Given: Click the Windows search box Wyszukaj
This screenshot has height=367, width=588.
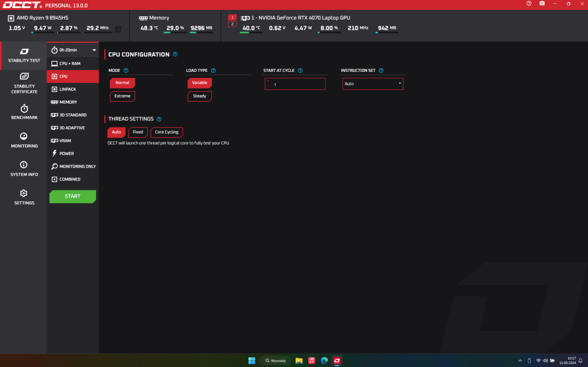Looking at the screenshot, I should [x=275, y=361].
